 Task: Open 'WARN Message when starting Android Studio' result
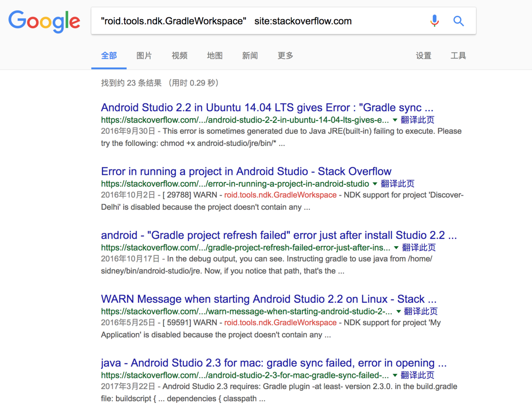tap(269, 299)
